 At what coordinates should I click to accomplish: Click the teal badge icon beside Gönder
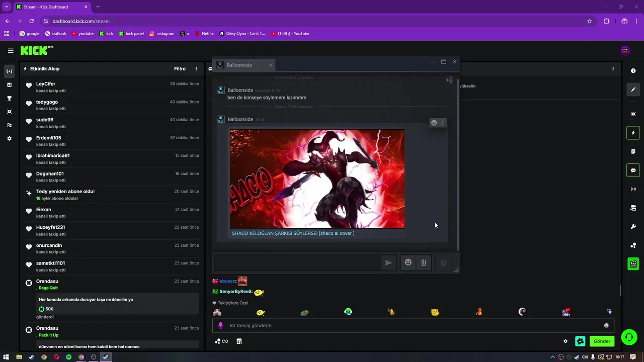[580, 341]
